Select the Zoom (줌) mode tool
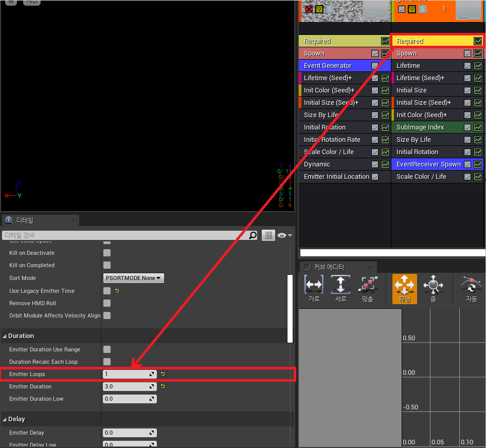The width and height of the screenshot is (486, 448). coord(433,289)
